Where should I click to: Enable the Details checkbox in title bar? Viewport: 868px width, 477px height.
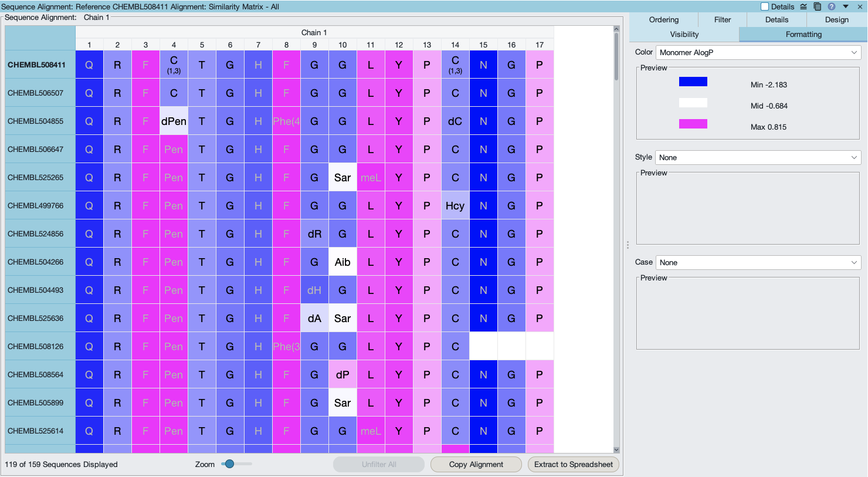coord(765,6)
